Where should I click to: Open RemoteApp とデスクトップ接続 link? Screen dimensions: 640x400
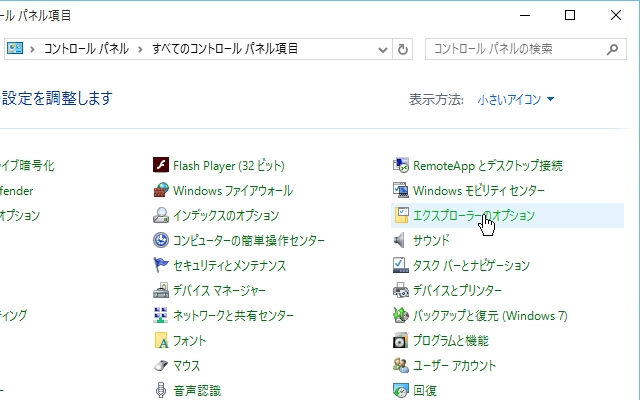coord(488,166)
